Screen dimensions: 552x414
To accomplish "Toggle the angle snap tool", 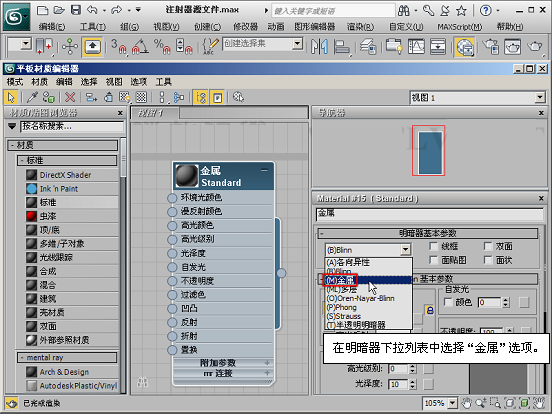I will [140, 46].
